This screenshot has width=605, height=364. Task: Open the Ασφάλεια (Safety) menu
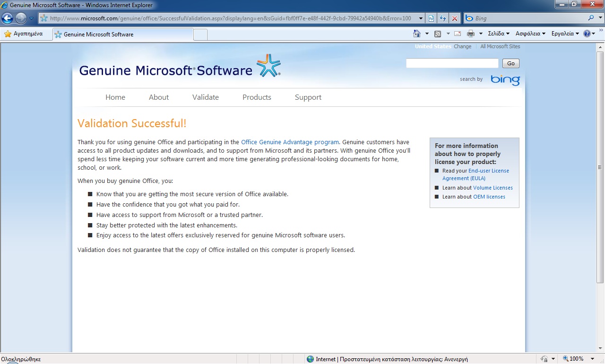point(530,34)
